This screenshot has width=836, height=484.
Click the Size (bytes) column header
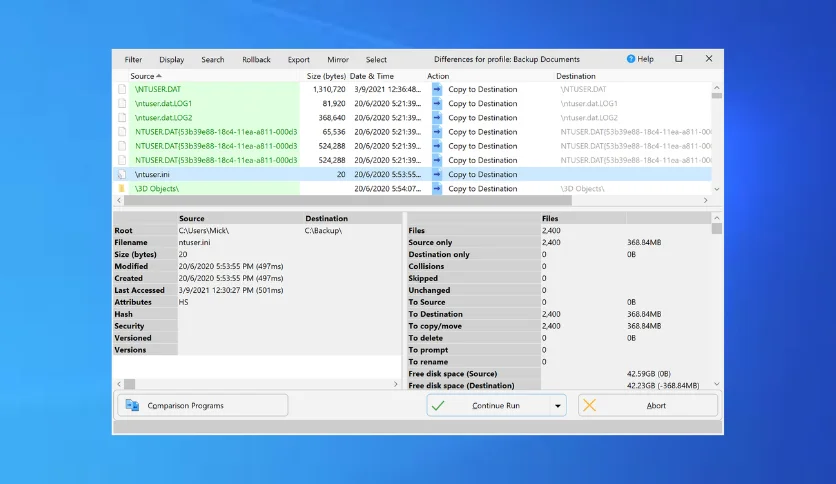pyautogui.click(x=326, y=76)
